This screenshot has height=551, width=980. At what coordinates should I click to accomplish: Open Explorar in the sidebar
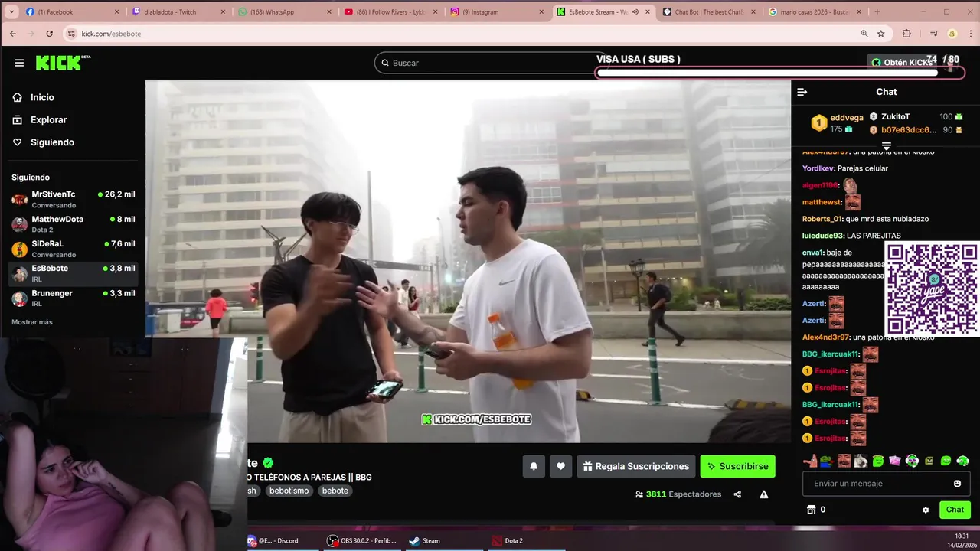(x=39, y=119)
